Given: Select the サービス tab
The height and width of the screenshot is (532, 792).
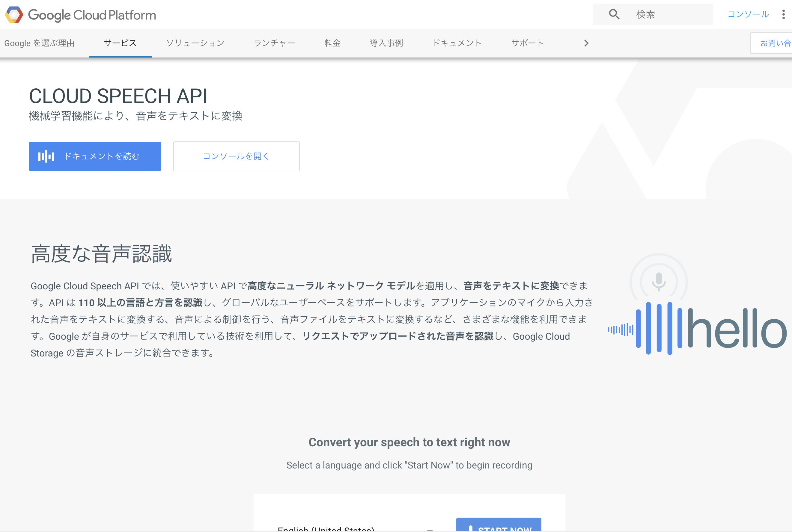Looking at the screenshot, I should (x=120, y=43).
